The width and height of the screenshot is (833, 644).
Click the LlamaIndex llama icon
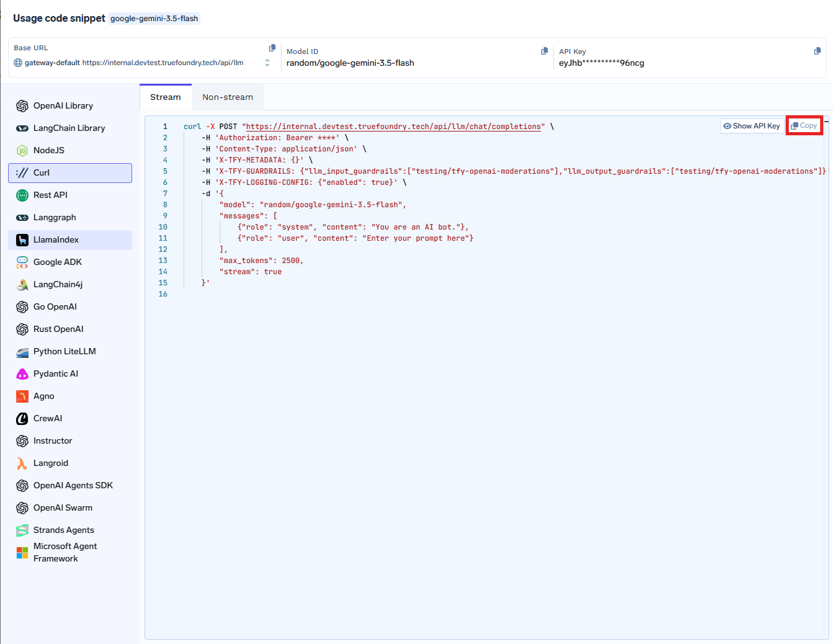coord(22,240)
